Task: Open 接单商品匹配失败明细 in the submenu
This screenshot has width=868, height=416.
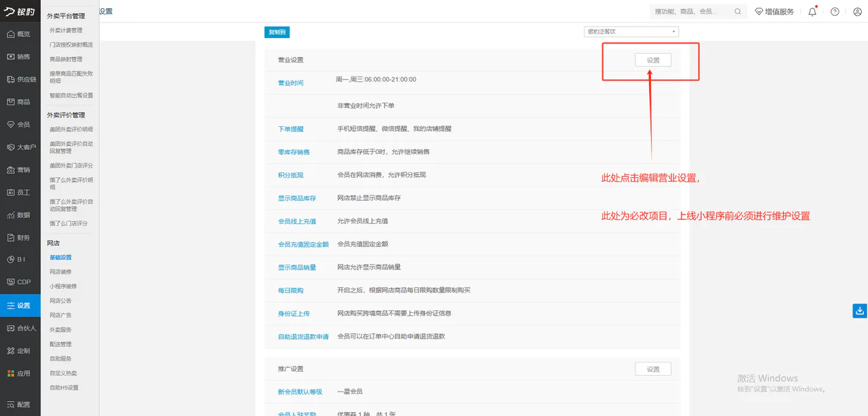Action: tap(71, 77)
